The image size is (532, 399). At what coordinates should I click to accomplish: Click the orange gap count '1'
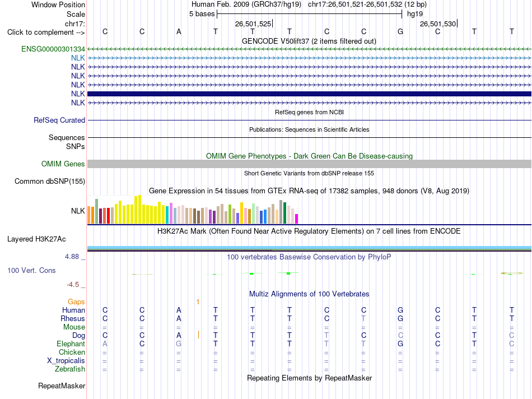click(198, 302)
